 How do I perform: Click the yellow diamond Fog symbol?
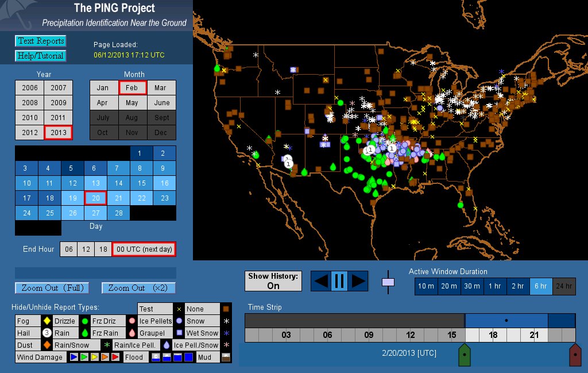47,321
